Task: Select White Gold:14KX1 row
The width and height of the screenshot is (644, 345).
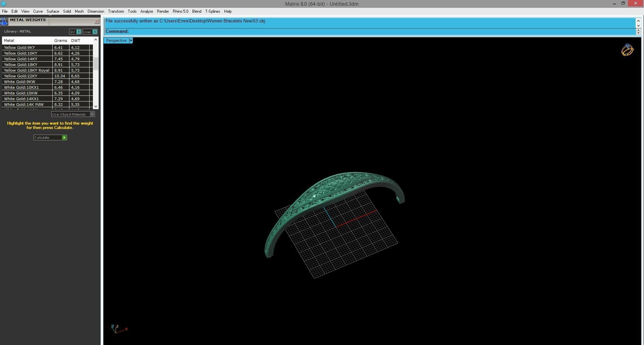Action: coord(47,99)
